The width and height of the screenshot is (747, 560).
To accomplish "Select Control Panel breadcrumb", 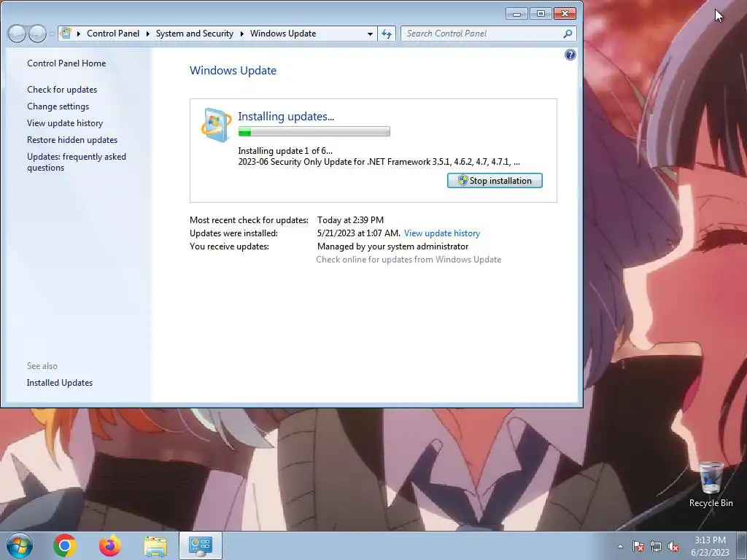I will point(113,34).
